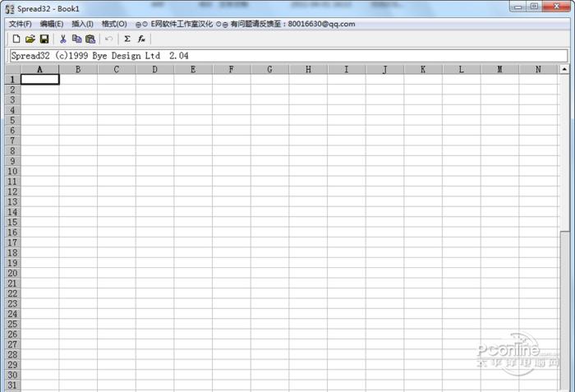Open the 格式(O) menu
The width and height of the screenshot is (575, 392).
(x=114, y=24)
